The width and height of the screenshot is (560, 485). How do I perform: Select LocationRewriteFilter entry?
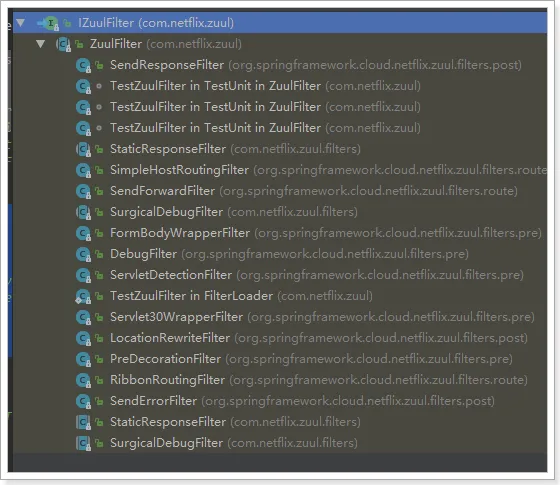point(170,338)
